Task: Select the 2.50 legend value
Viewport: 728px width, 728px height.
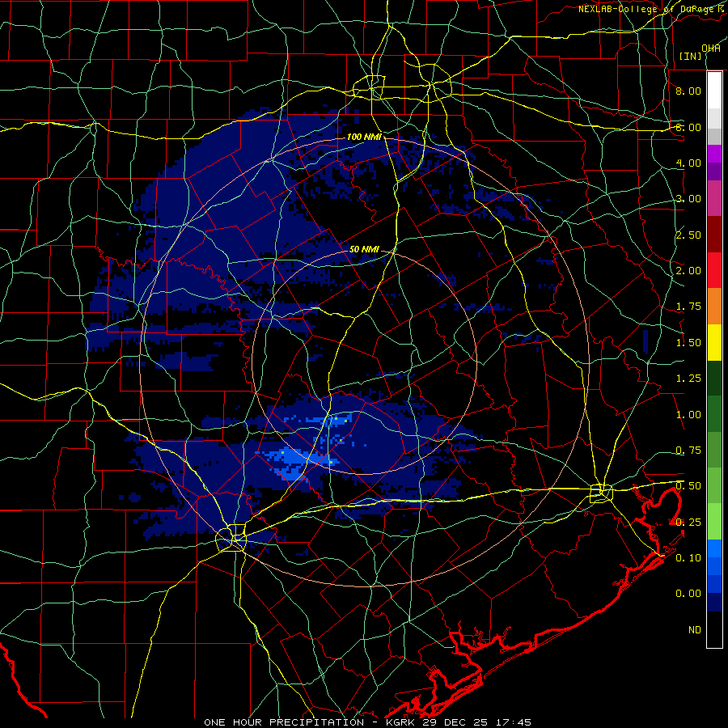Action: pyautogui.click(x=688, y=235)
